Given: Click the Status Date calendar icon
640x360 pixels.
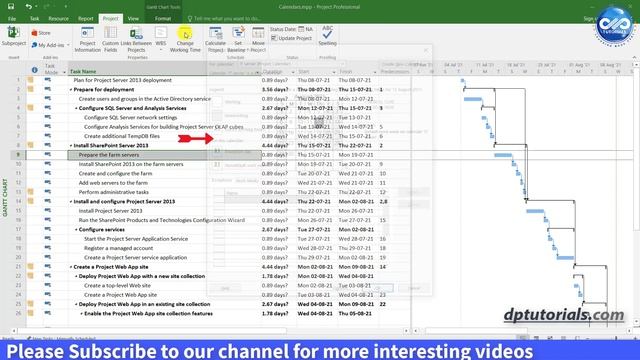Looking at the screenshot, I should pyautogui.click(x=301, y=29).
